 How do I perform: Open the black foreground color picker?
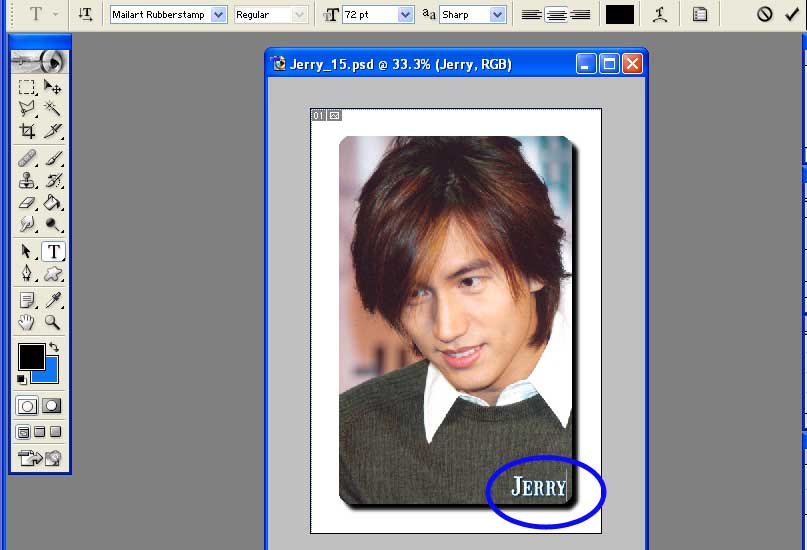click(x=31, y=357)
